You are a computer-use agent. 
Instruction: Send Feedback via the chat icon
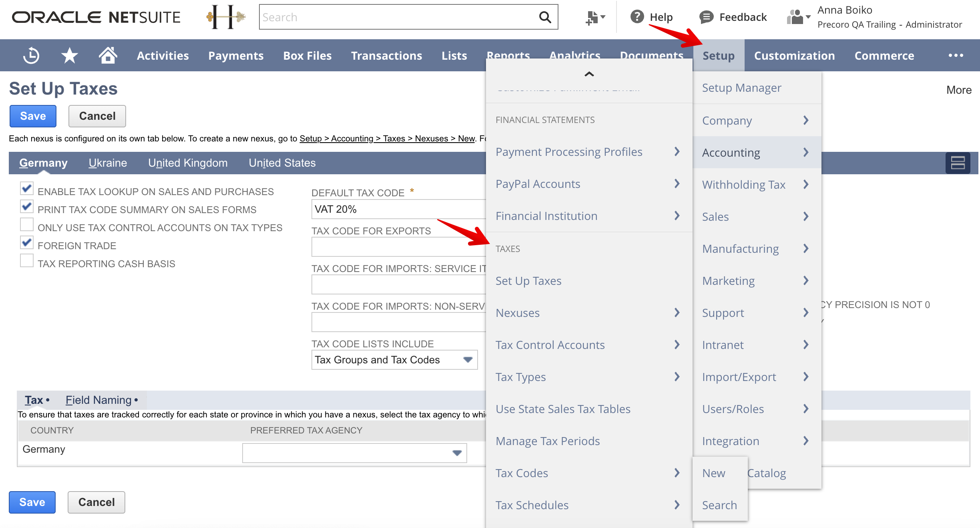(x=706, y=17)
